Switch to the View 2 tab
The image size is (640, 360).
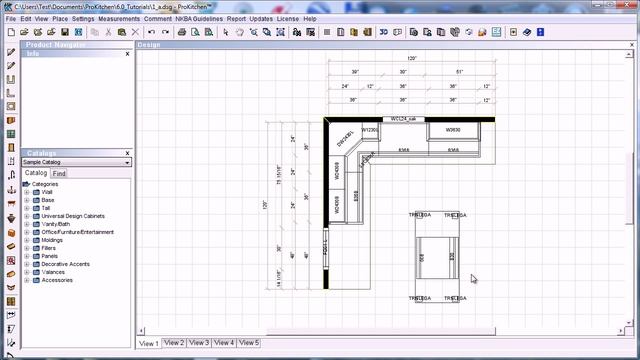coord(174,343)
